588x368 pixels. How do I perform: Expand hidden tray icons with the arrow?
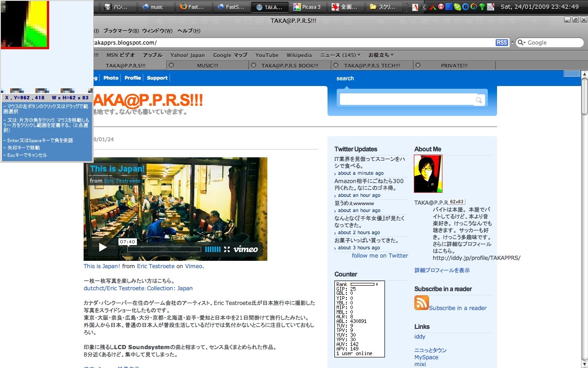pos(425,7)
